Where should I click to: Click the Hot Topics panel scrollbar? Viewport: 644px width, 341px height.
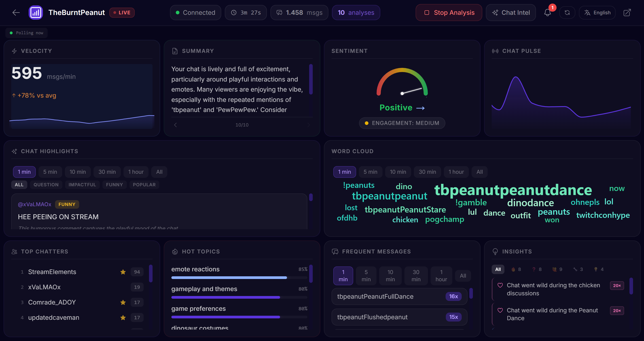tap(311, 274)
